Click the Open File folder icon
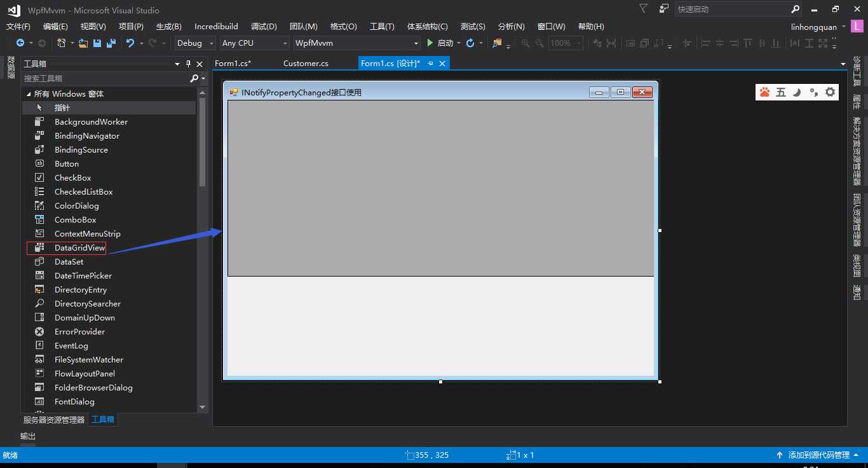Image resolution: width=868 pixels, height=468 pixels. click(83, 43)
